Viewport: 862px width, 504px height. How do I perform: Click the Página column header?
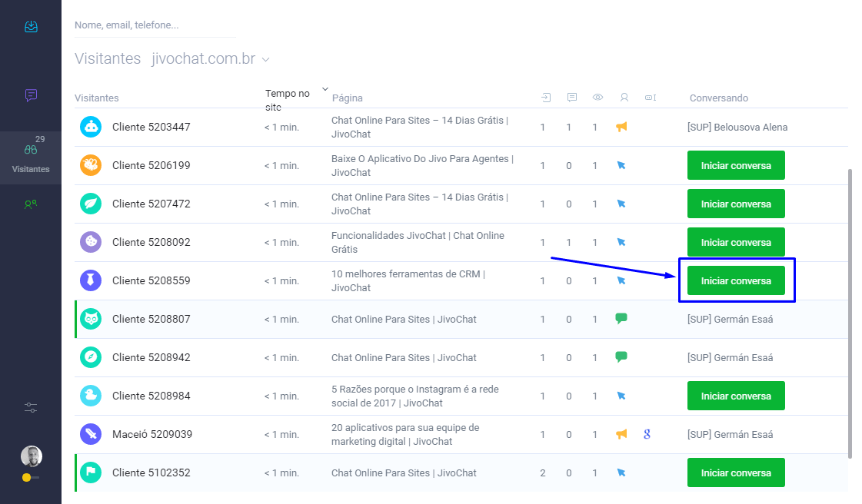tap(347, 98)
